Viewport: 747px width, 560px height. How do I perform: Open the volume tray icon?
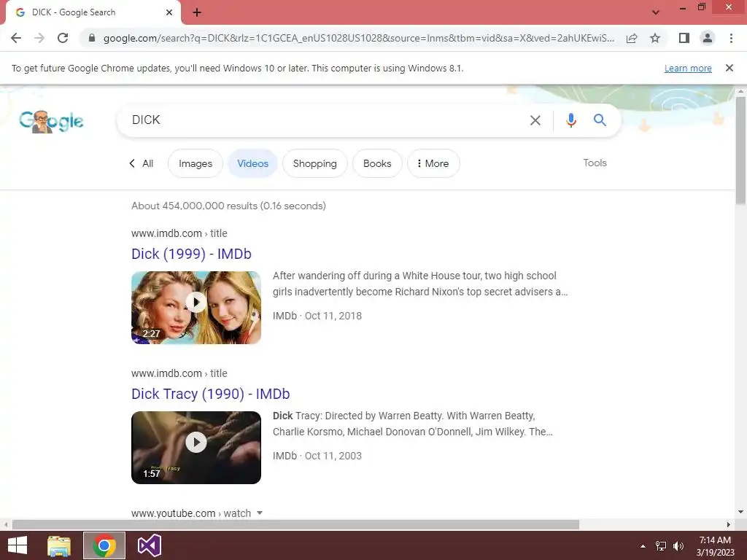pyautogui.click(x=678, y=546)
